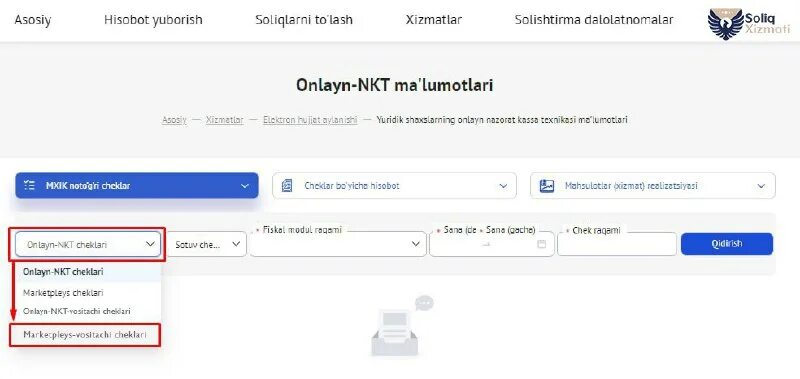The image size is (800, 379).
Task: Focus the Chek raqami input field
Action: click(617, 244)
